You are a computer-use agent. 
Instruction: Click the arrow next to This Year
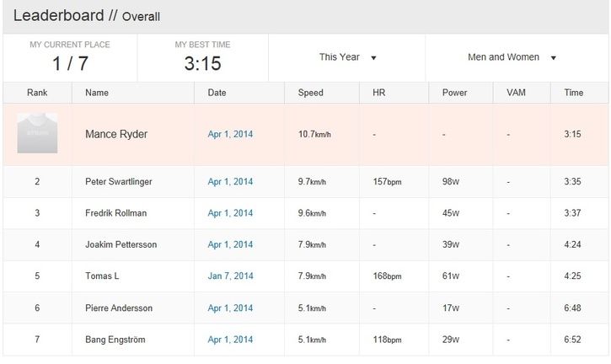click(x=373, y=58)
